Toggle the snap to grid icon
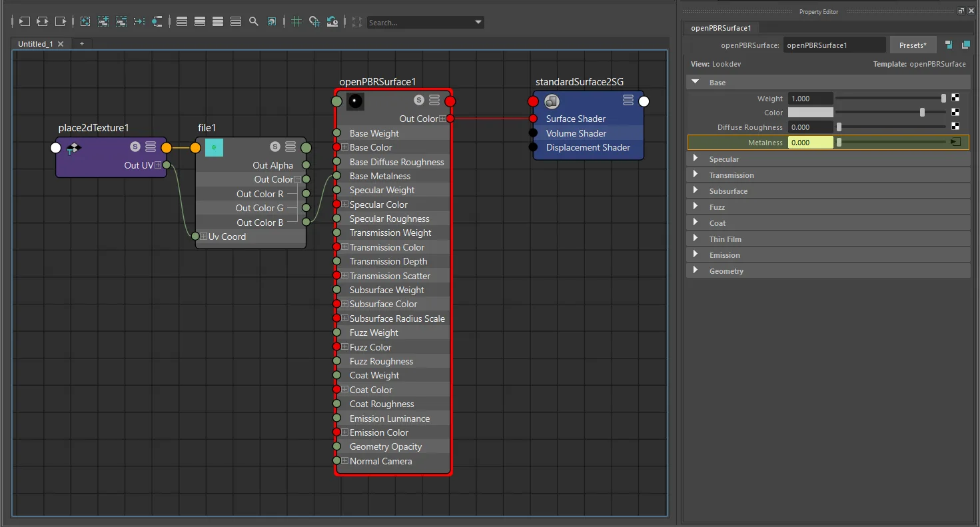 coord(314,22)
